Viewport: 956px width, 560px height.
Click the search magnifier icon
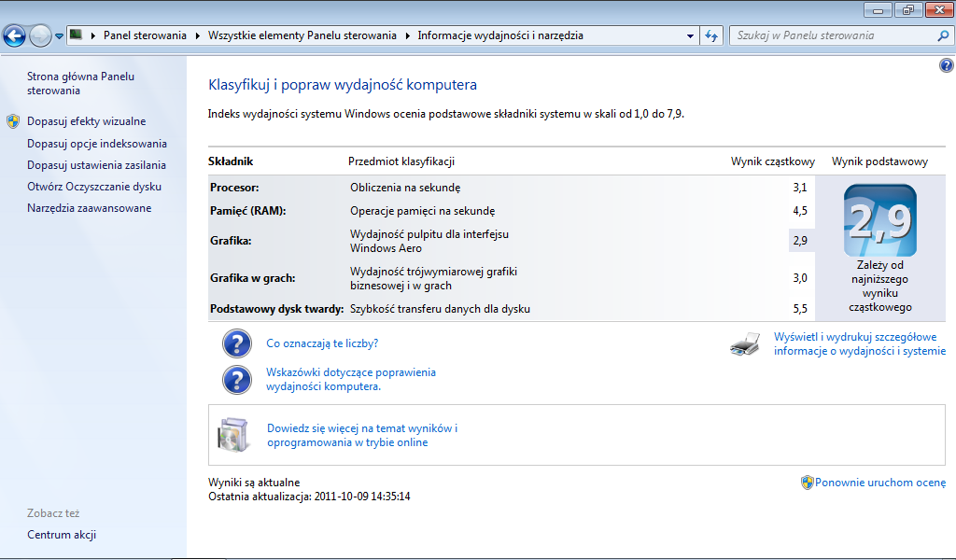click(943, 35)
